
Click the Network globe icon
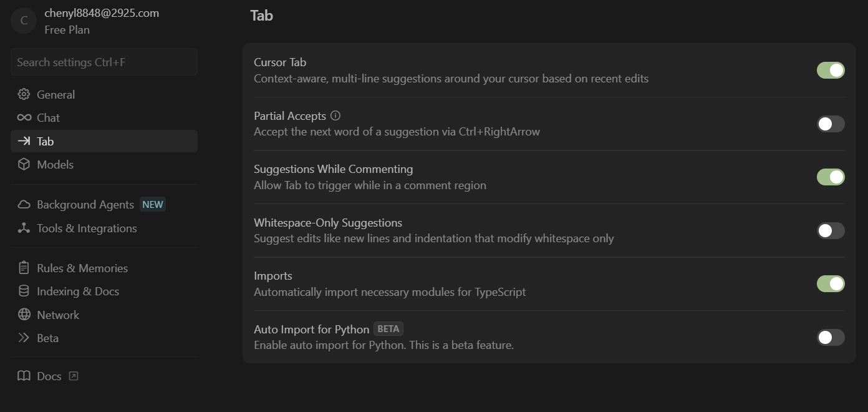point(24,315)
